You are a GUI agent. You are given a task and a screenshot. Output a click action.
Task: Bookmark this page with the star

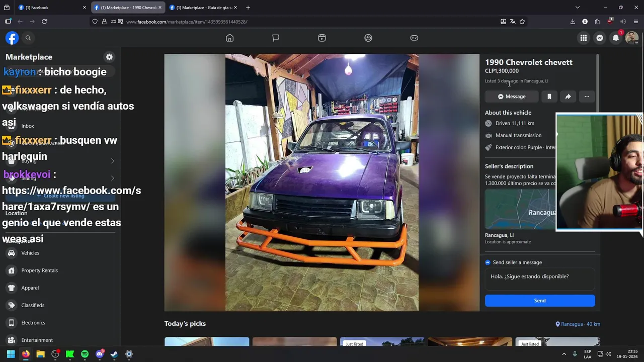pyautogui.click(x=522, y=22)
